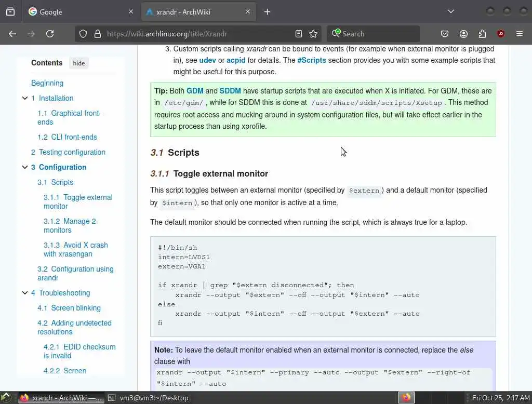Bookmark this page with star icon

(313, 34)
